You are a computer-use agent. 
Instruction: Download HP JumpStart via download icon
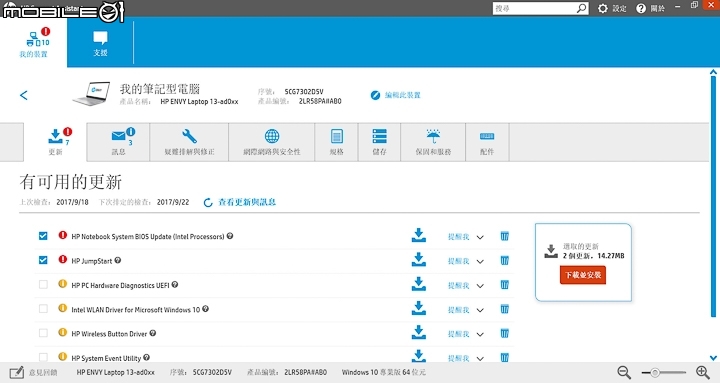tap(418, 259)
